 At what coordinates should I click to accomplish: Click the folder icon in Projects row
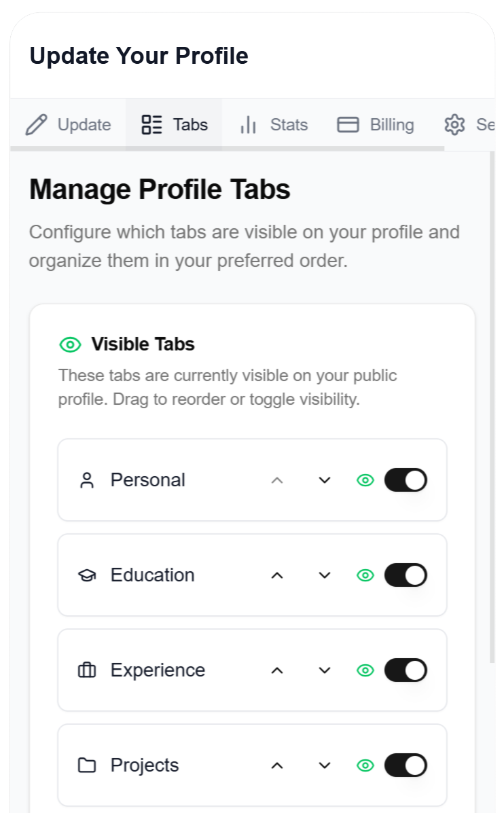coord(87,765)
